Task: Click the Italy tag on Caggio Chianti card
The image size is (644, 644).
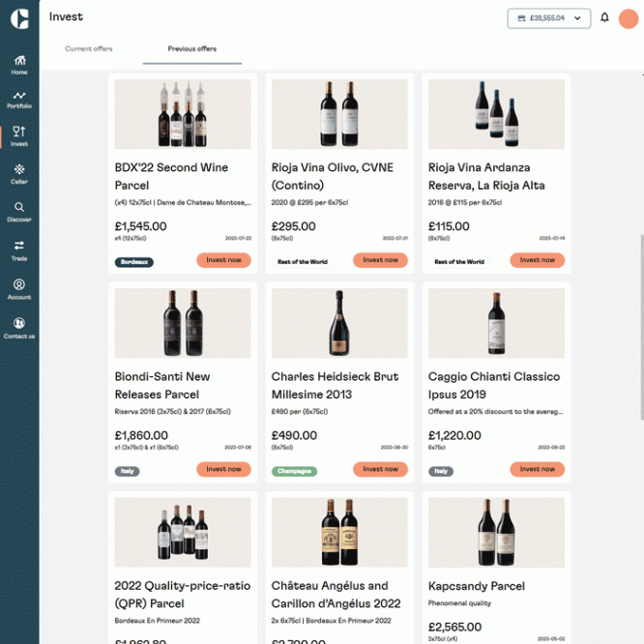Action: click(x=441, y=471)
